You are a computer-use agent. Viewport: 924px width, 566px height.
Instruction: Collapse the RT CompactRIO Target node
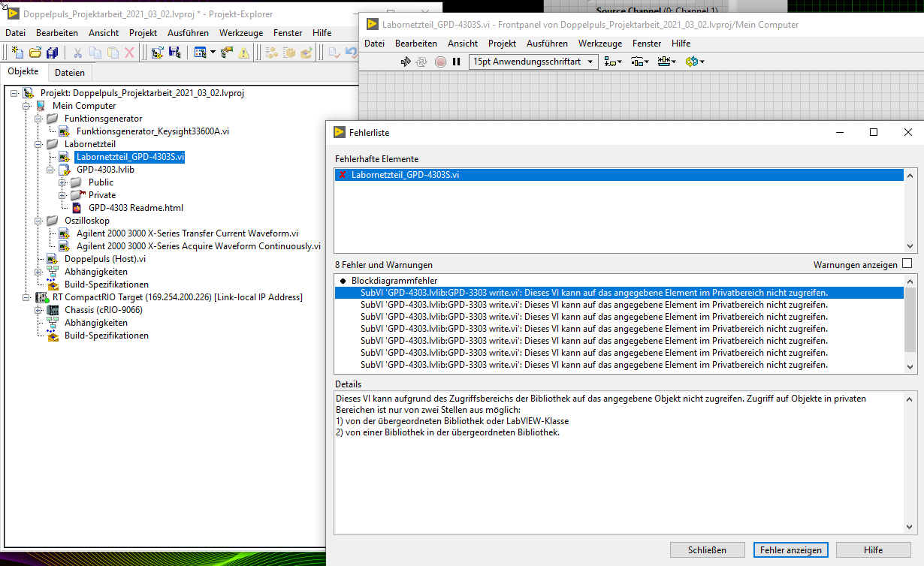[x=26, y=297]
